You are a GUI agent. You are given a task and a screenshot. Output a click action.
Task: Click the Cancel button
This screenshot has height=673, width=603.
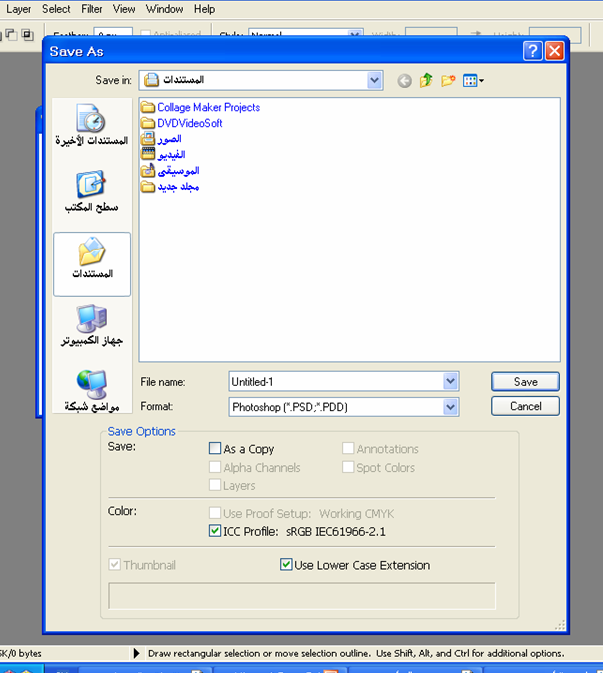pos(525,406)
